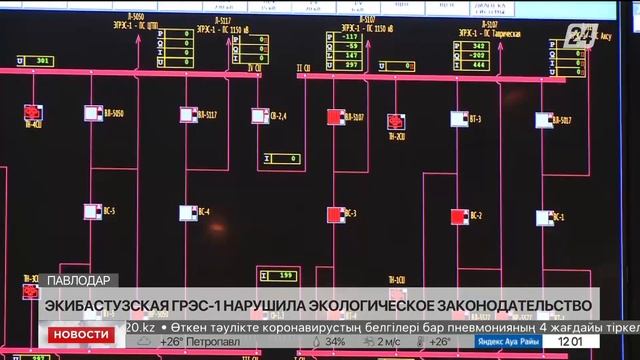The image size is (640, 360).
Task: Click the Q -202 readout
Action: click(471, 56)
